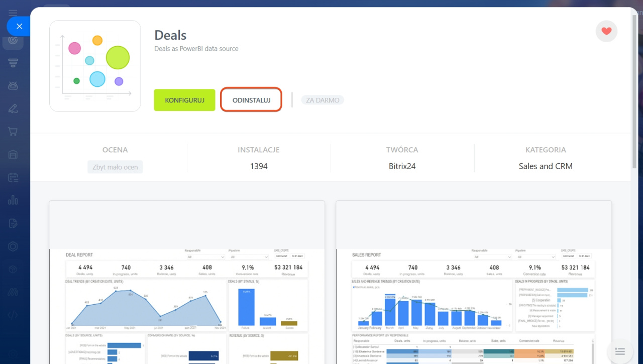This screenshot has height=364, width=643.
Task: Click the "TWÓRCA" heading
Action: [402, 150]
